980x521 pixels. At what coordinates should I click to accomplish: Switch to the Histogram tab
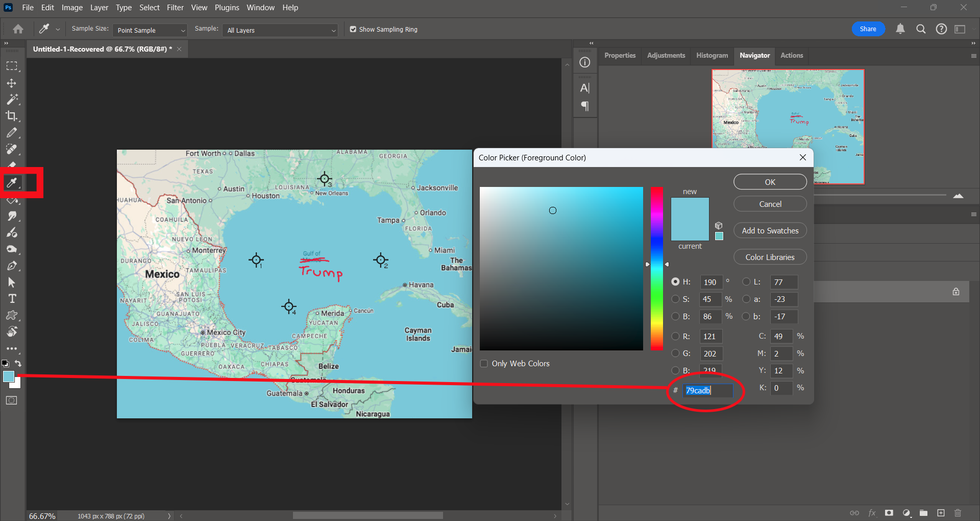click(712, 56)
